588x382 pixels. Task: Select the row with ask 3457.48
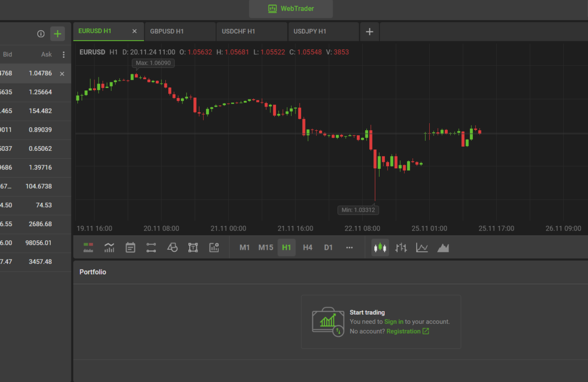pos(35,262)
